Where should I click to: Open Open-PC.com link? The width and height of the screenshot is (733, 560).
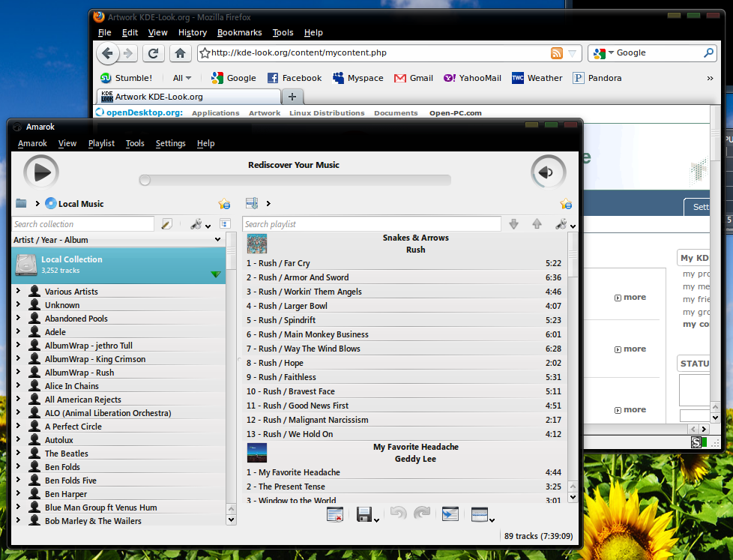(456, 113)
